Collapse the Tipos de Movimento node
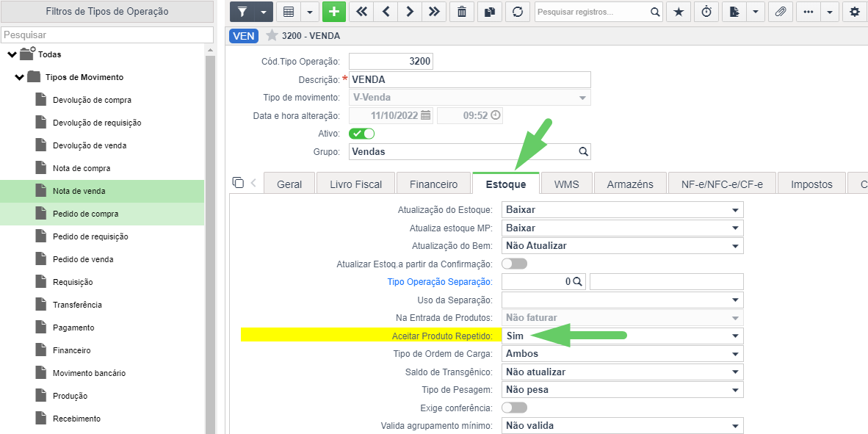The image size is (868, 434). (x=19, y=77)
